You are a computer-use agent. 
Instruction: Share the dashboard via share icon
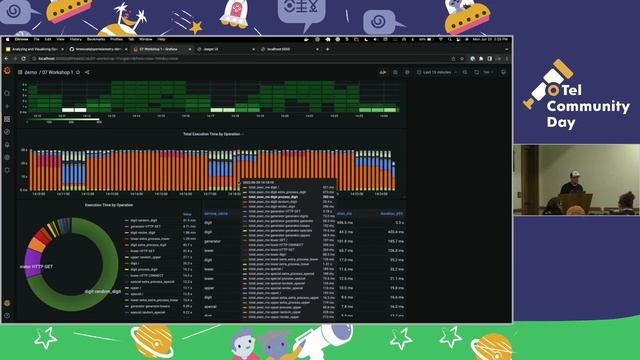pyautogui.click(x=87, y=72)
